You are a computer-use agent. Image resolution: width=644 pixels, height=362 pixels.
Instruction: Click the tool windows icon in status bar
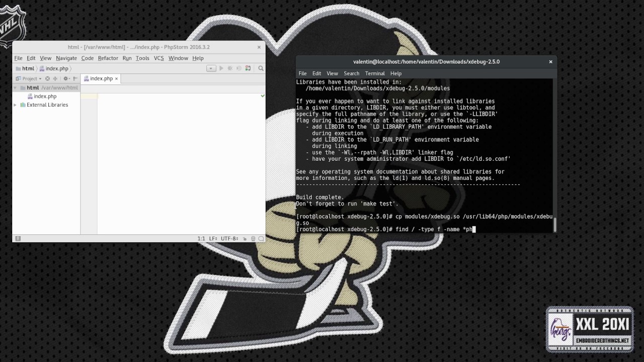18,239
